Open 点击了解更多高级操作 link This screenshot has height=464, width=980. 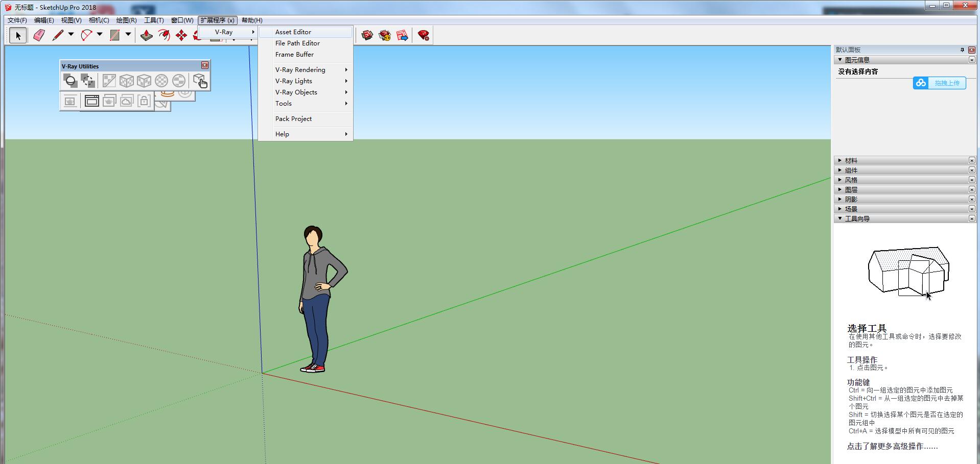pos(892,446)
